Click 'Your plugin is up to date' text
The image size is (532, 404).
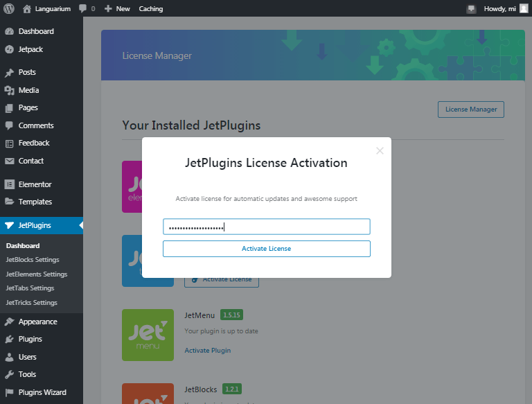[x=221, y=331]
